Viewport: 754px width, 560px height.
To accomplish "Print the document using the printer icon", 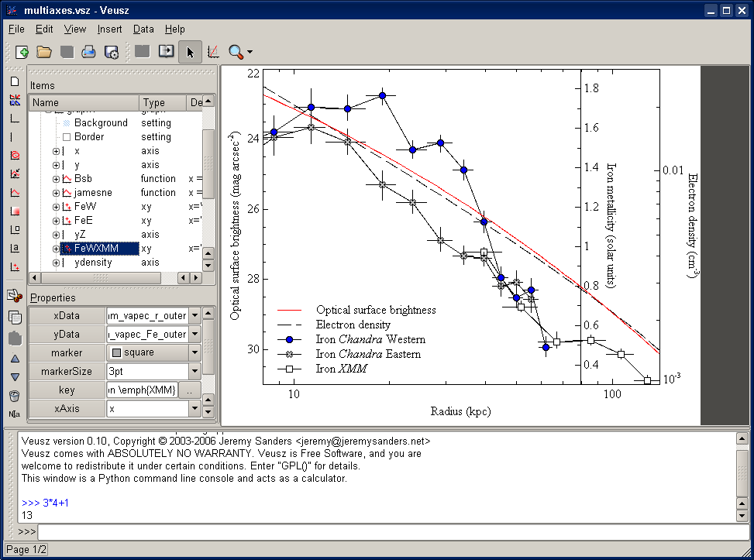I will 88,52.
